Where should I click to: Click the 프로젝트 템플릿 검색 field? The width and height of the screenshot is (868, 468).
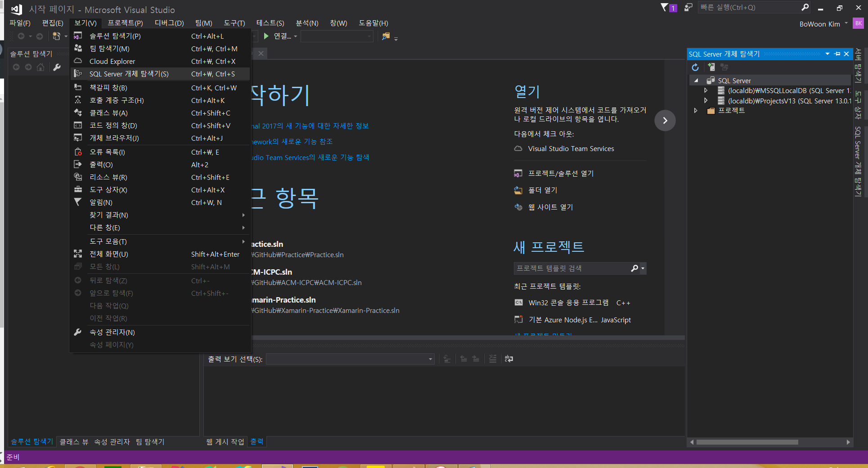pos(571,268)
